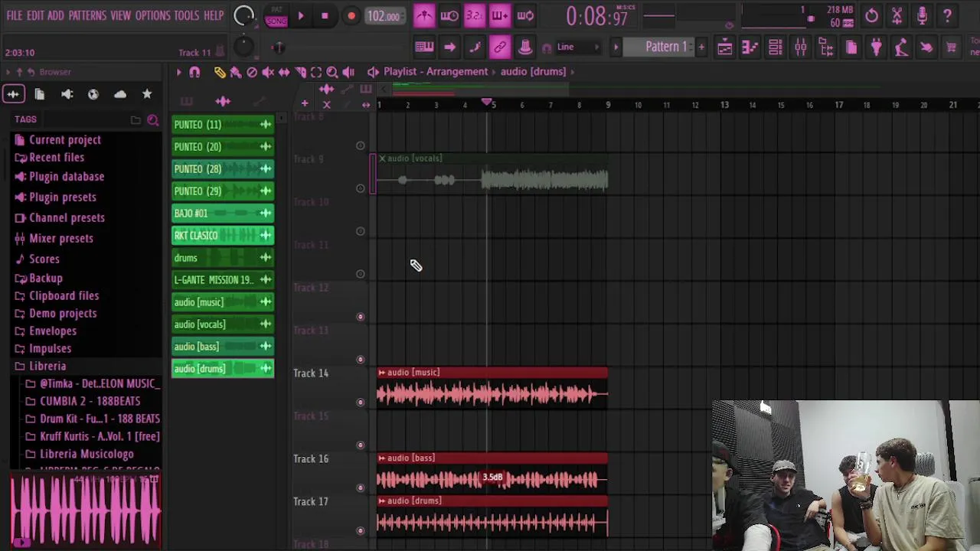
Task: Open the FILE menu
Action: pos(14,15)
